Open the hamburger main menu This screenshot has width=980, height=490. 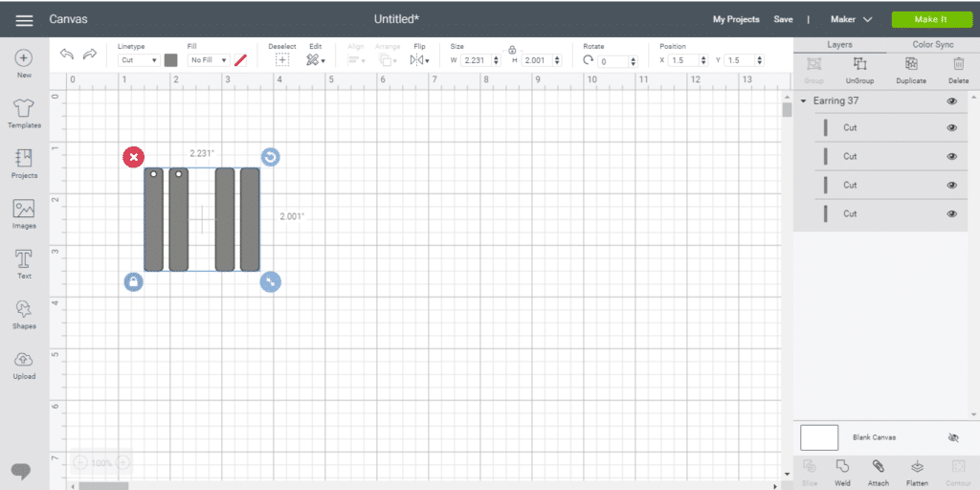25,20
